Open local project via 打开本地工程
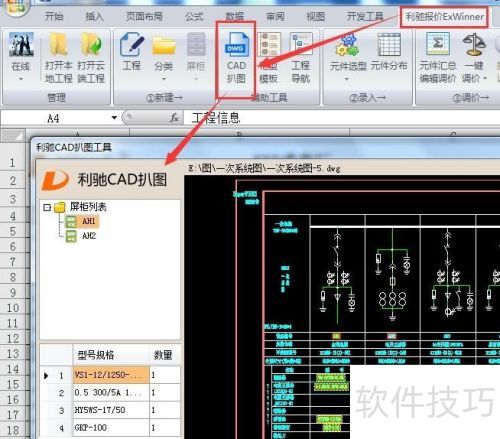The image size is (500, 439). 59,57
